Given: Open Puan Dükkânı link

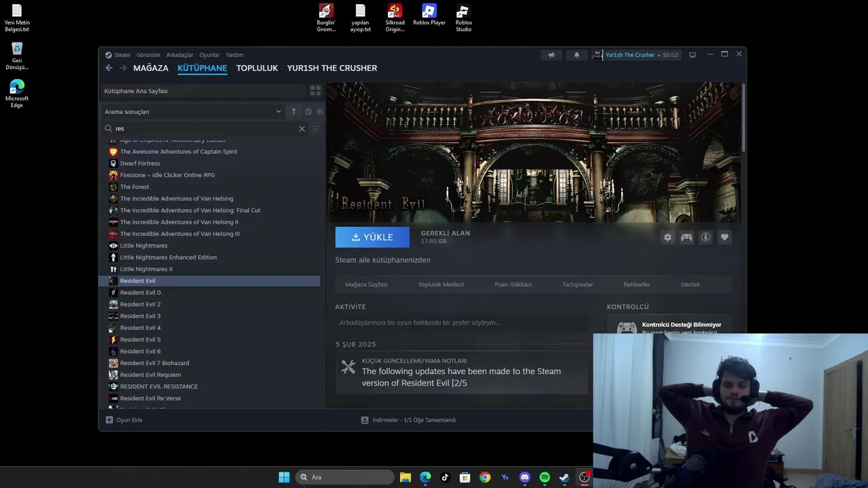Looking at the screenshot, I should pos(513,285).
